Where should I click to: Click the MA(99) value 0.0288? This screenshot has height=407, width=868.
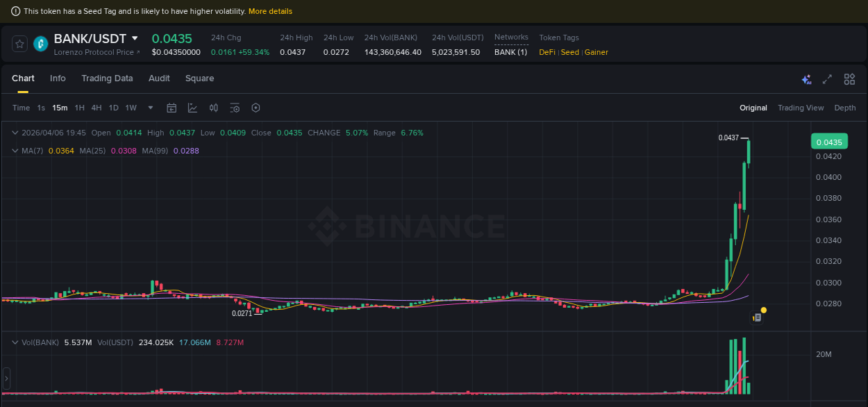pos(186,151)
